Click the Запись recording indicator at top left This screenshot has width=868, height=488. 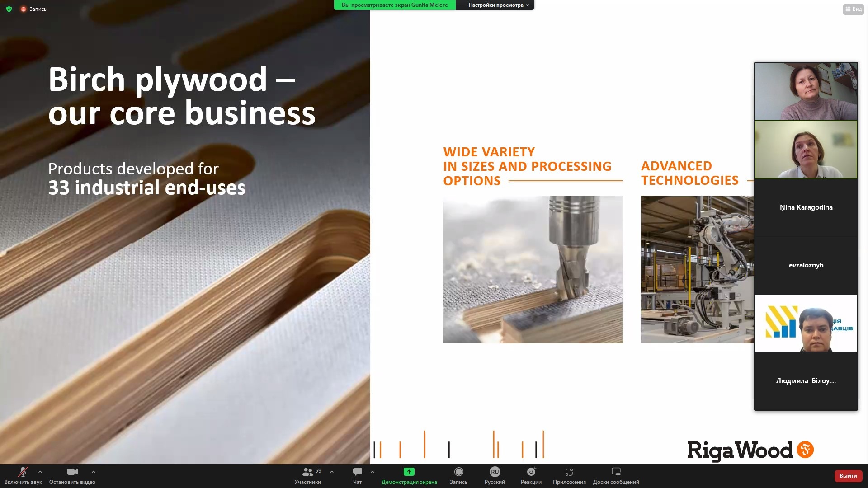34,9
